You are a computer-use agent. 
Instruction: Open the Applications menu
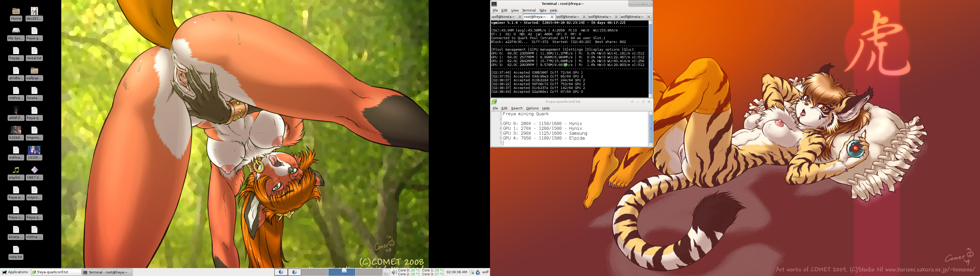(15, 272)
